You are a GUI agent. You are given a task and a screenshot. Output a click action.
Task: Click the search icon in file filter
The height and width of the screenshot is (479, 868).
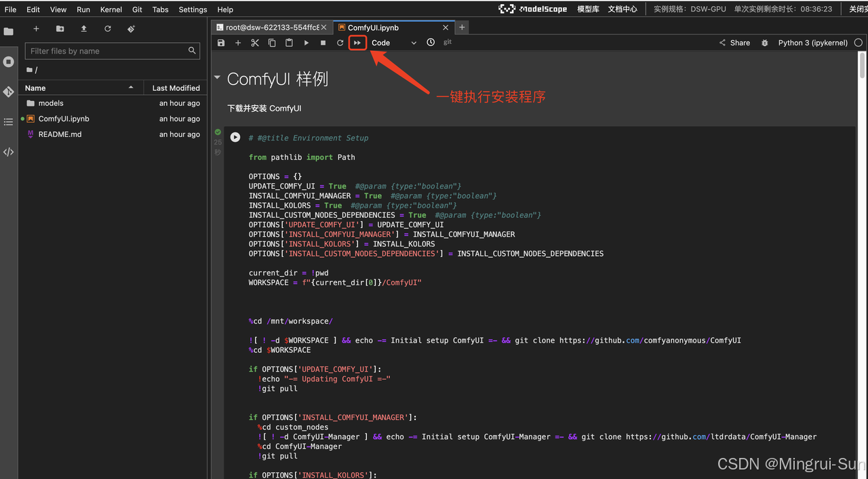(193, 50)
